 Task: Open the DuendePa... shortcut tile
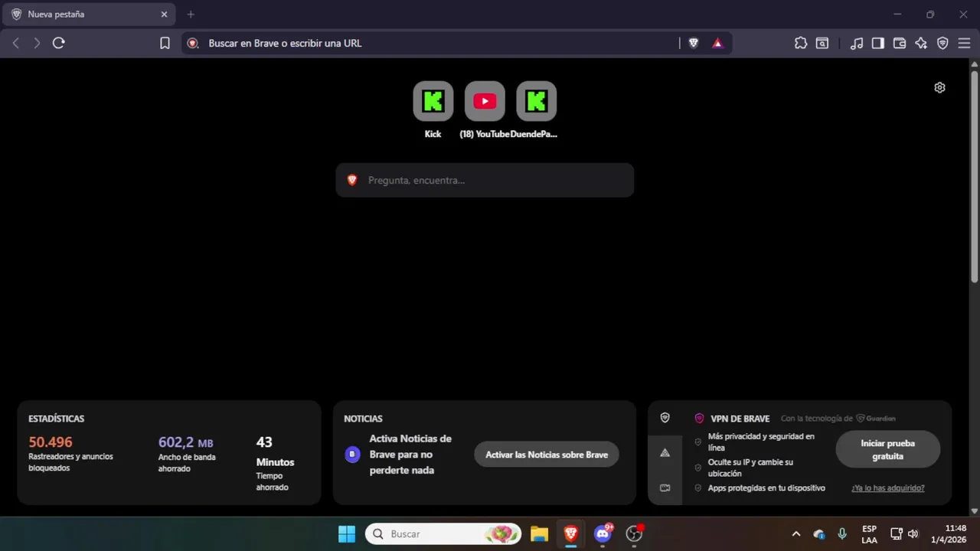pyautogui.click(x=536, y=110)
